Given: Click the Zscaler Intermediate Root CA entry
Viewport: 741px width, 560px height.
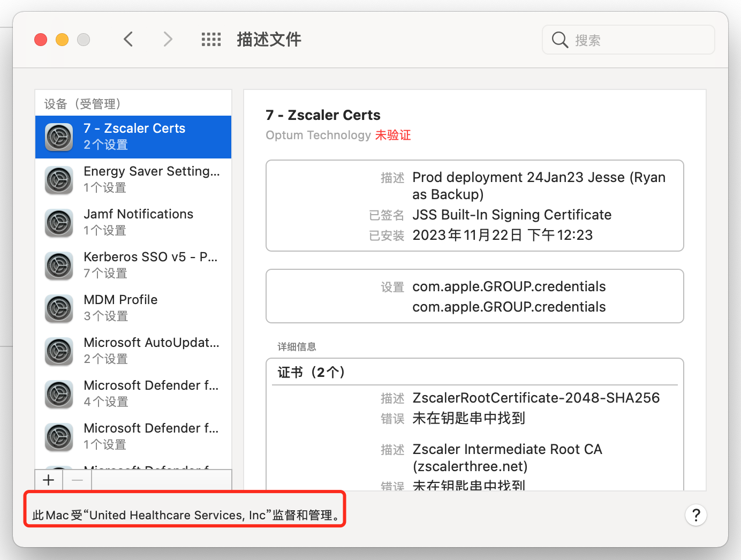Looking at the screenshot, I should click(x=506, y=449).
